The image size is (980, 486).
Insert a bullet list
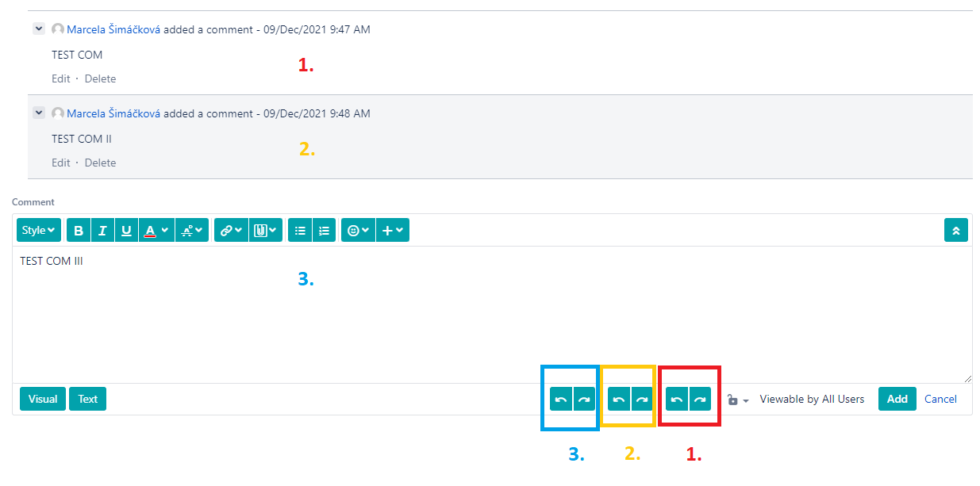pyautogui.click(x=300, y=231)
